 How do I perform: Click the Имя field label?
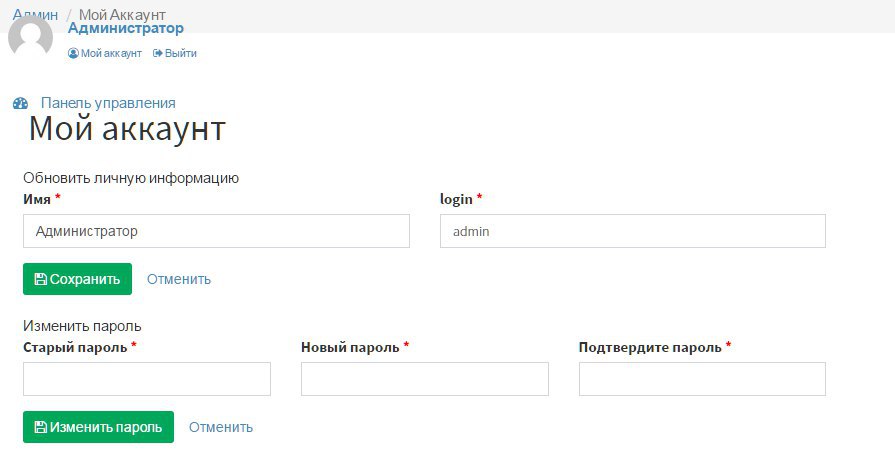[x=37, y=199]
